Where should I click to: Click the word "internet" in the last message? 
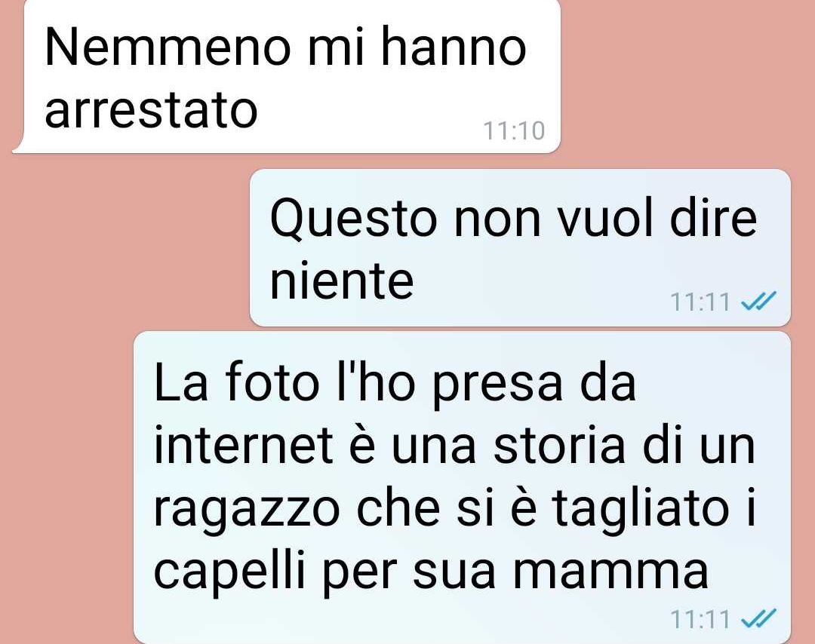pos(243,445)
